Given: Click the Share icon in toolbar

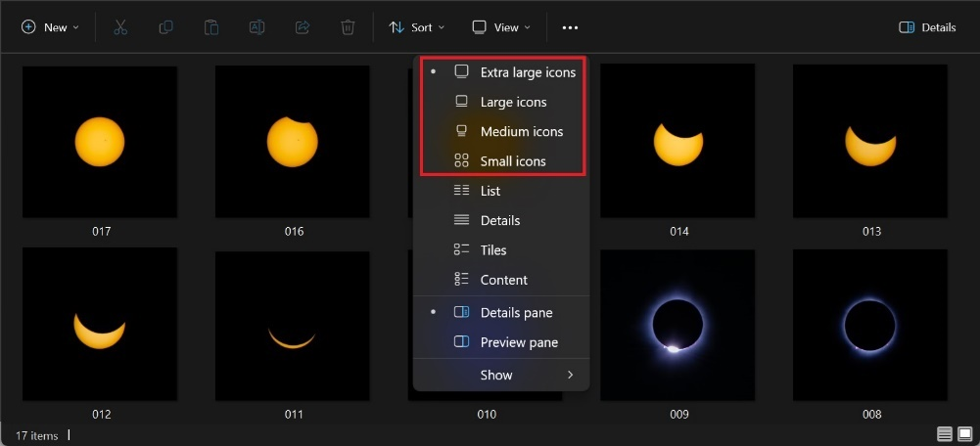Looking at the screenshot, I should coord(303,27).
